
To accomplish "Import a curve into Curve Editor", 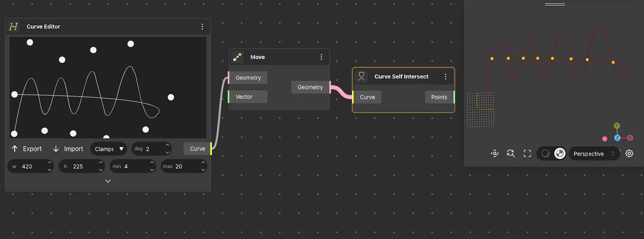I will (x=68, y=149).
